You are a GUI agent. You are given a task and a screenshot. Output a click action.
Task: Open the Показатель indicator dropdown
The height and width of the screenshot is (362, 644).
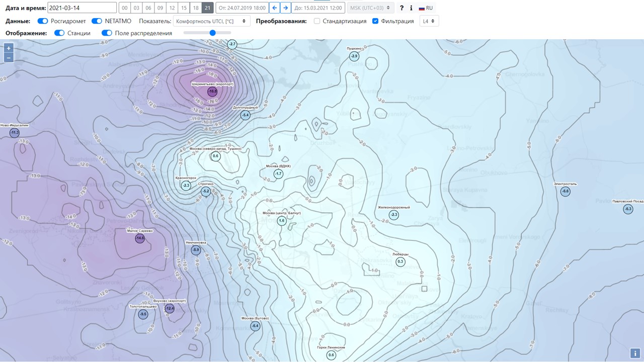pyautogui.click(x=211, y=21)
